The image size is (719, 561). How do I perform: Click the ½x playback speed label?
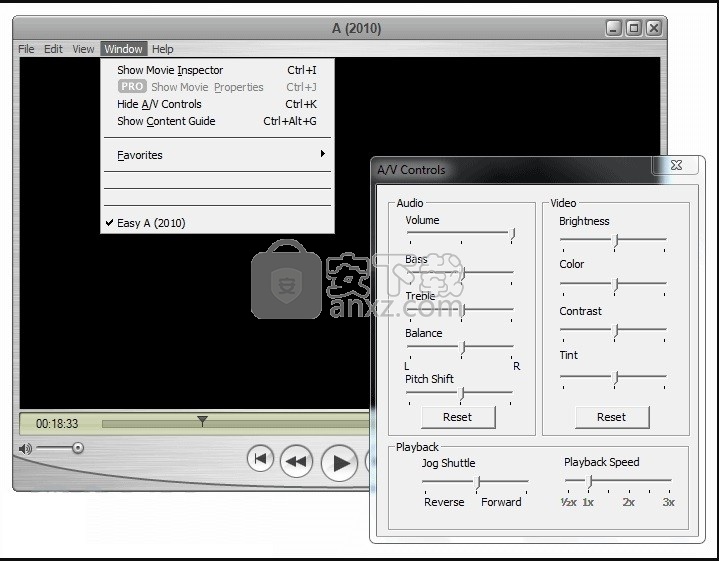[x=568, y=502]
